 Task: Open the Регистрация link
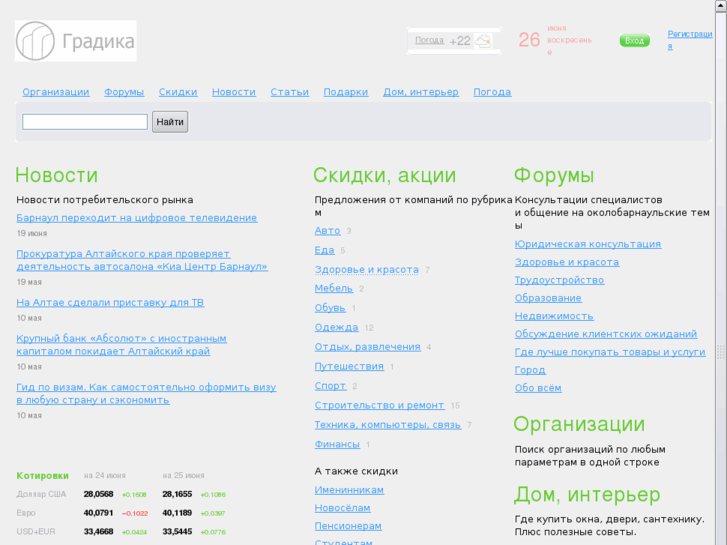click(x=690, y=40)
